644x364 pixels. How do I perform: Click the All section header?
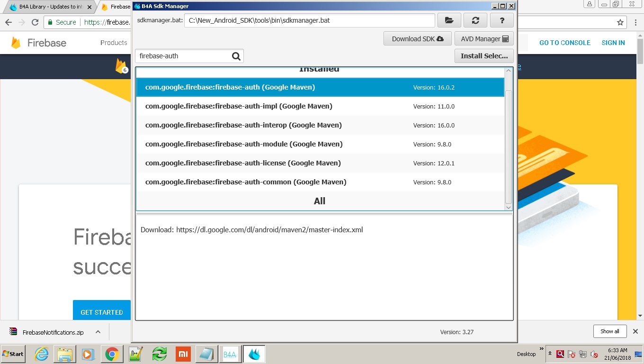click(320, 201)
